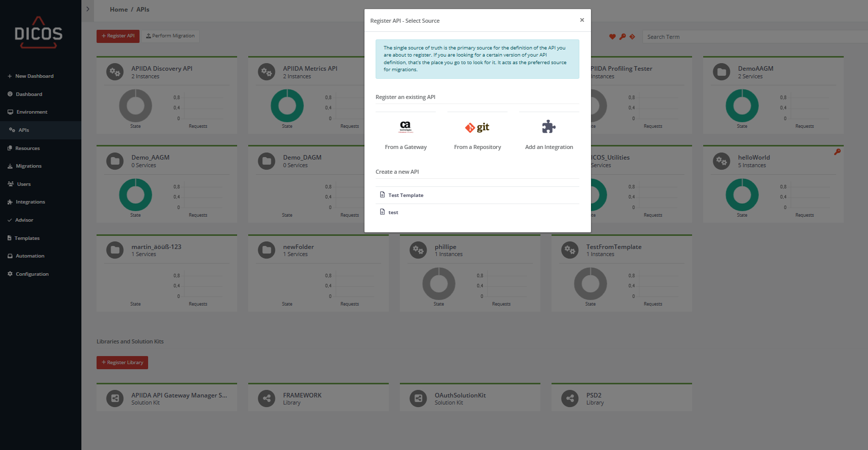Screen dimensions: 868x450
Task: Open Migrations in the sidebar
Action: click(28, 166)
